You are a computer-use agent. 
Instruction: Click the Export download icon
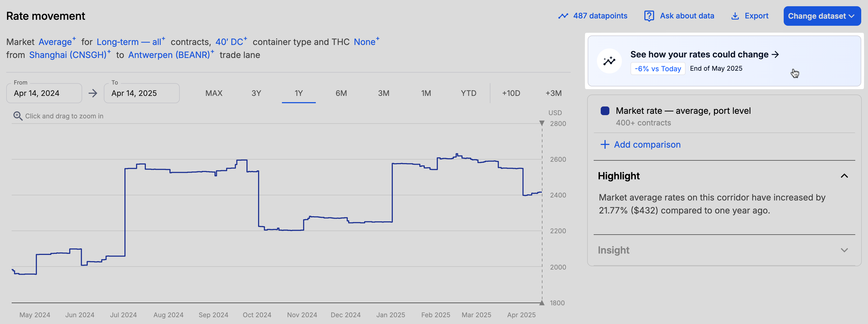point(735,16)
